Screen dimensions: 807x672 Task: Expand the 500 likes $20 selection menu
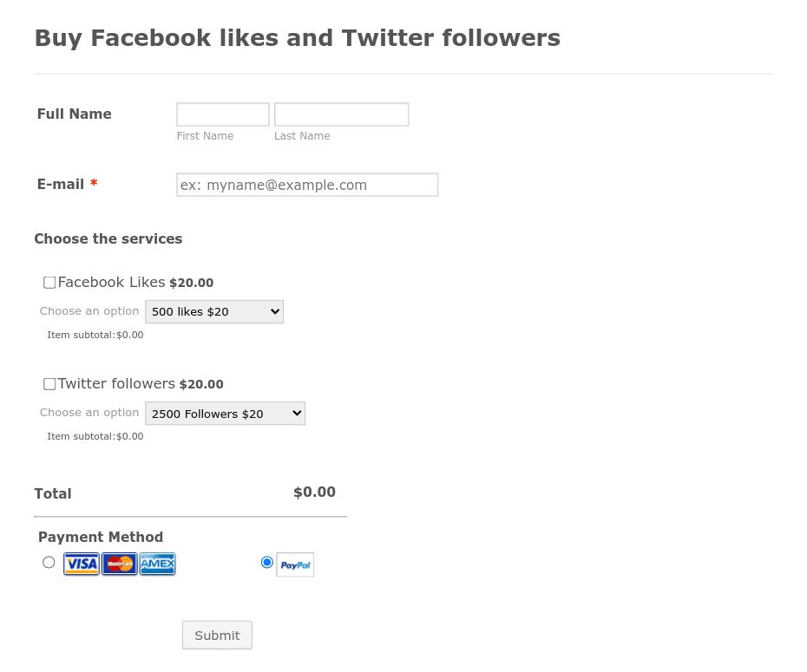213,310
